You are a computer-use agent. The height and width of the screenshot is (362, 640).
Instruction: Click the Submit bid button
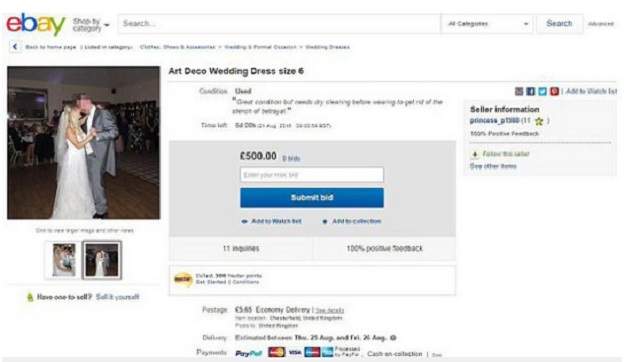point(312,198)
